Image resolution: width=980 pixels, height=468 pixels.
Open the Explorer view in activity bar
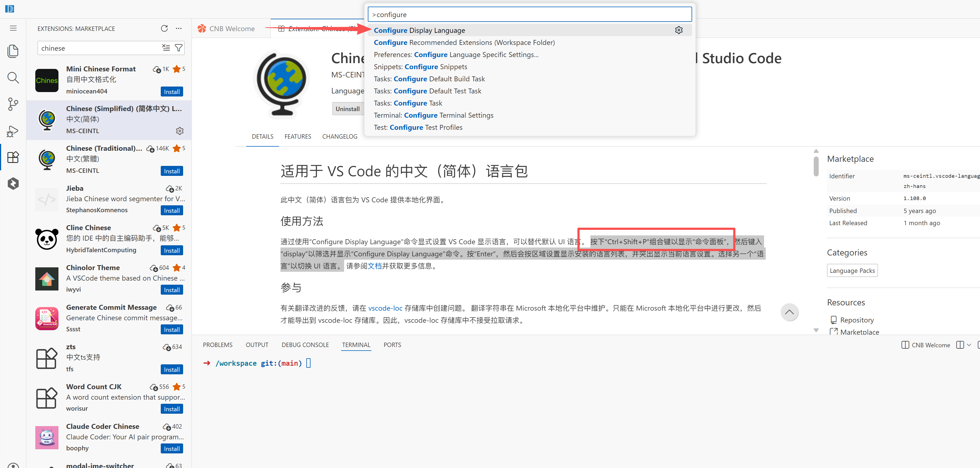13,51
